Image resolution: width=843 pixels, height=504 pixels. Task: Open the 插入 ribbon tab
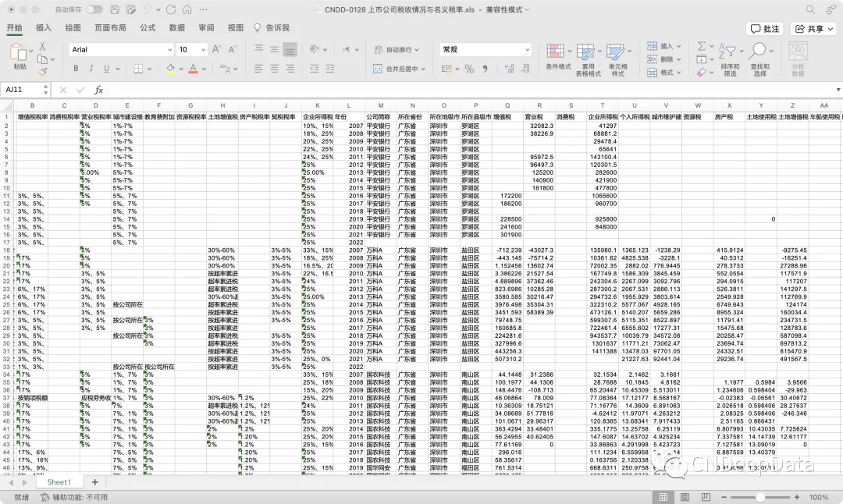click(44, 28)
